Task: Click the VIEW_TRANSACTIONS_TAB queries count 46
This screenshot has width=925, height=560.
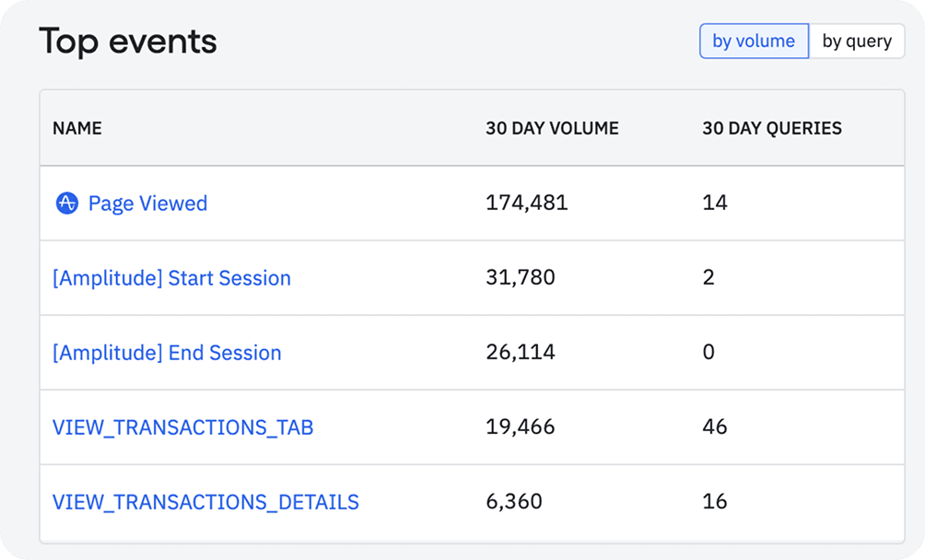Action: (x=716, y=427)
